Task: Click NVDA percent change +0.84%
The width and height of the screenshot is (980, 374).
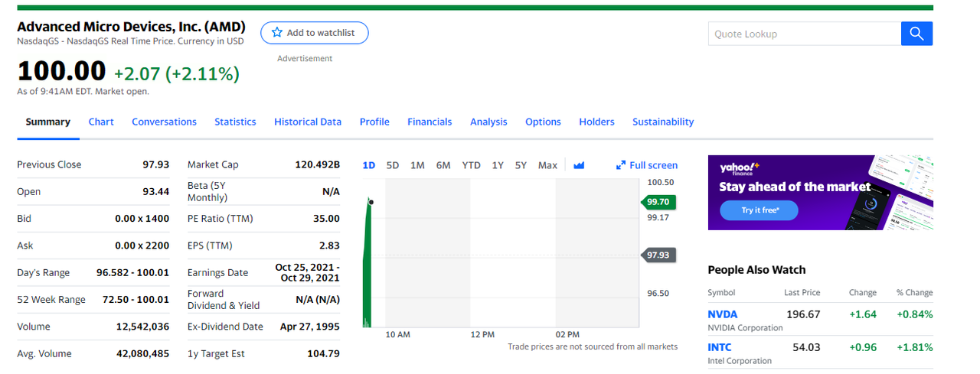Action: click(x=914, y=314)
